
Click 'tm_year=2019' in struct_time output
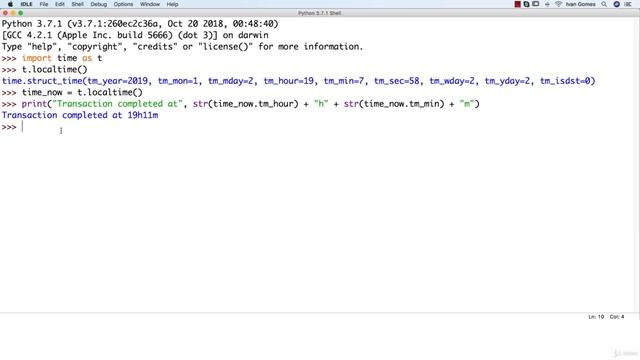(117, 81)
